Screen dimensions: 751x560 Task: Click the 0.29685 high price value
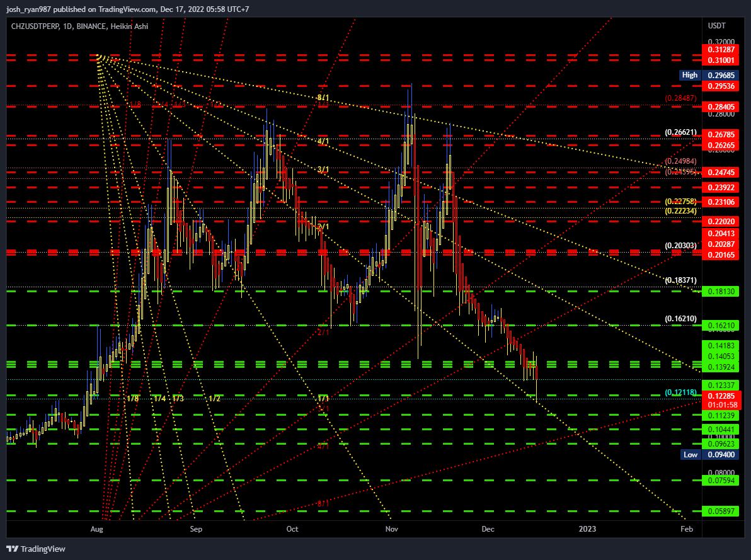[721, 75]
